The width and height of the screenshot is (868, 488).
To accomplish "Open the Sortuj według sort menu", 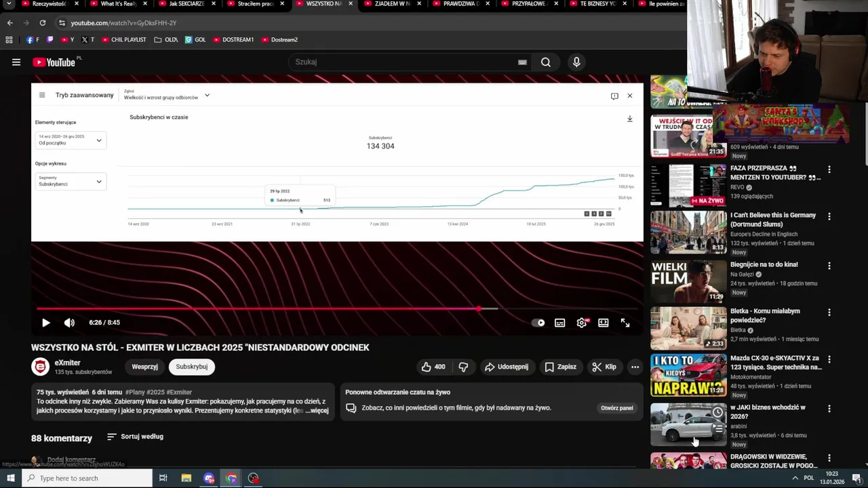I will coord(136,436).
